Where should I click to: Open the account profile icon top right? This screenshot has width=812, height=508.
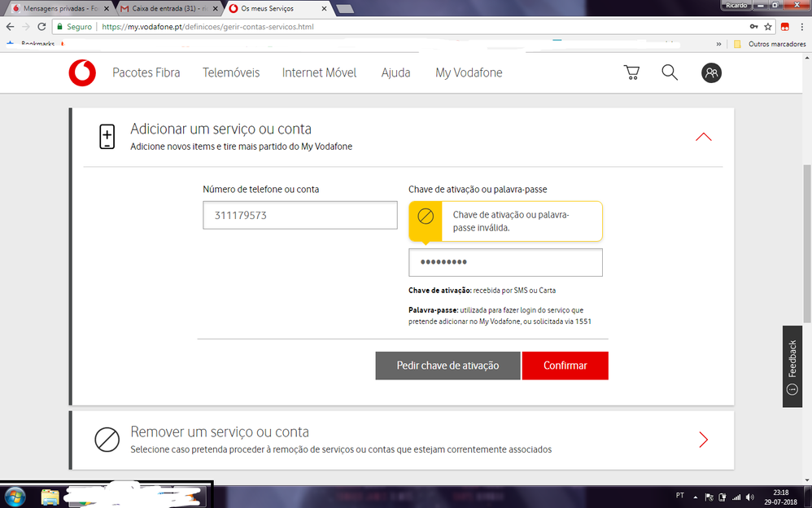[x=712, y=72]
